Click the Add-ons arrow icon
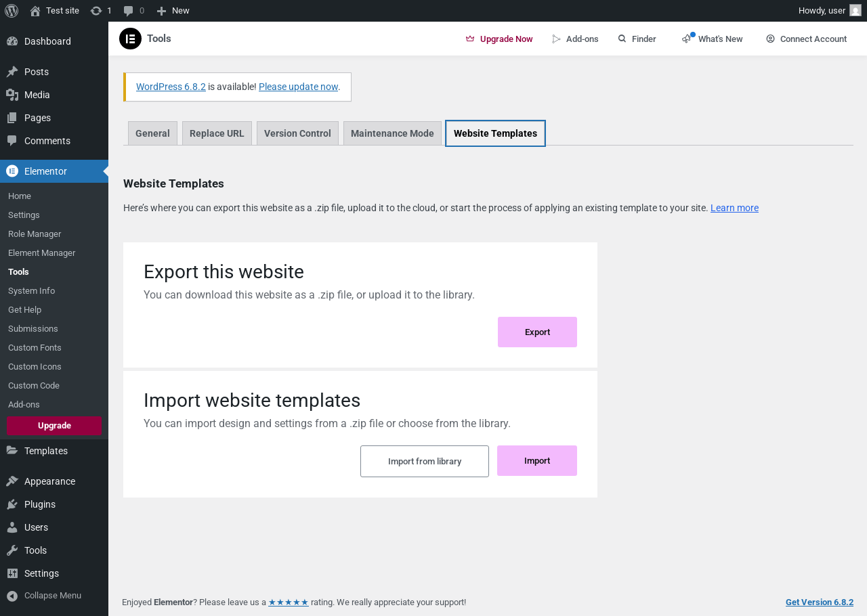Screen dimensions: 867x616 [x=557, y=39]
